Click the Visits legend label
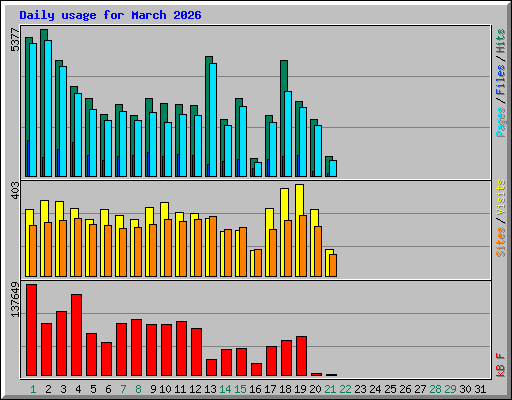 click(501, 197)
